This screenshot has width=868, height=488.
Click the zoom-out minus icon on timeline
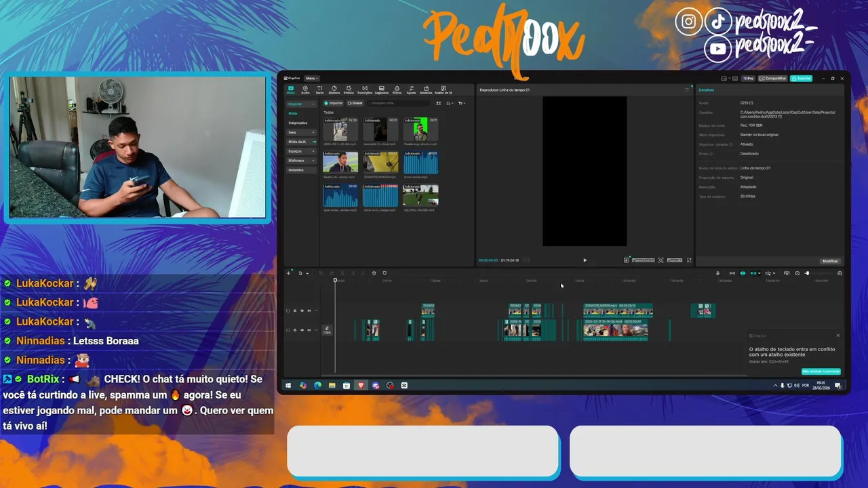coord(797,273)
